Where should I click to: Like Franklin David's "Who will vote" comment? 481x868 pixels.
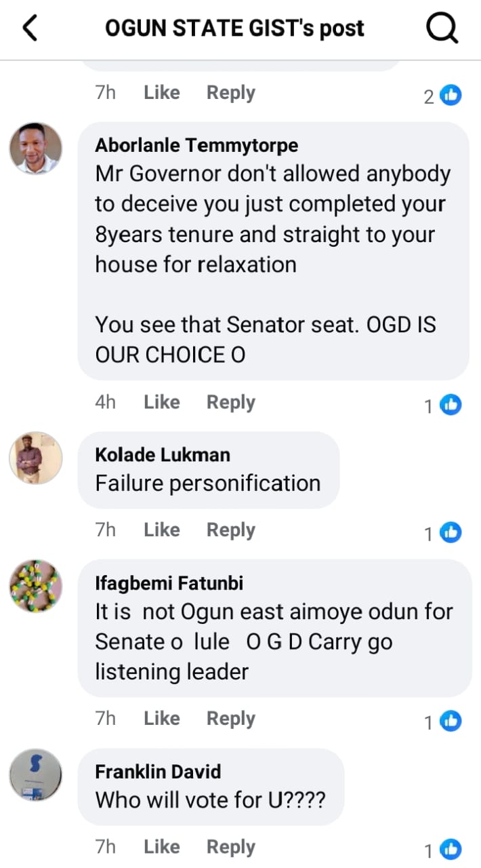click(x=161, y=846)
